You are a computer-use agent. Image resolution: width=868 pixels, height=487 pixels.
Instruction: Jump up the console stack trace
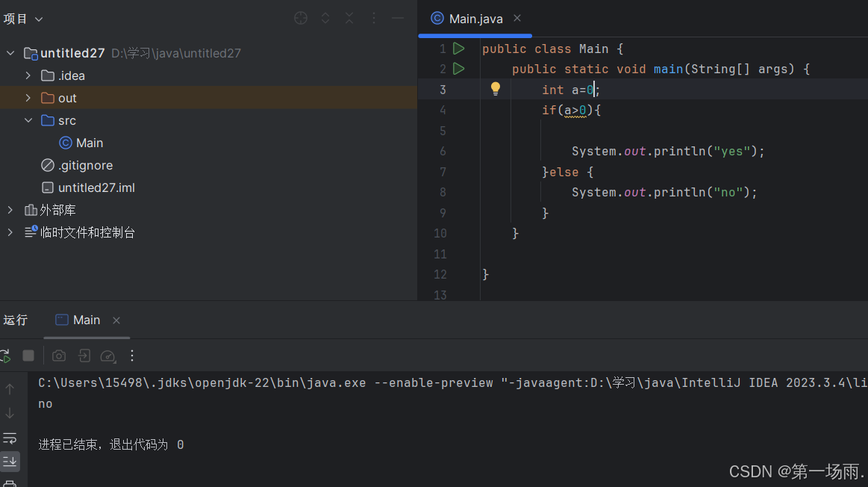[10, 389]
